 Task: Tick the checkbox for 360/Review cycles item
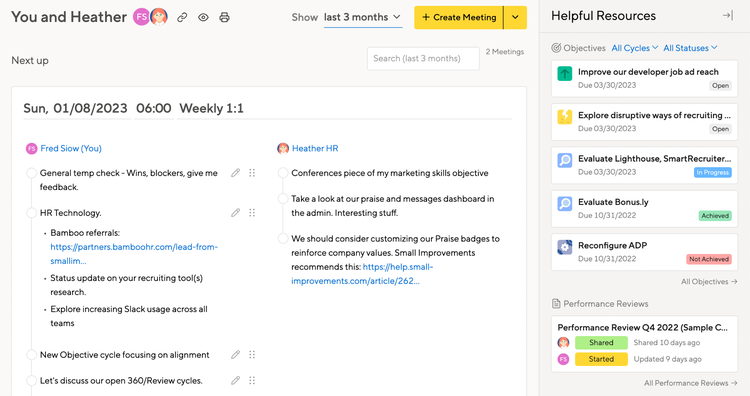click(32, 381)
